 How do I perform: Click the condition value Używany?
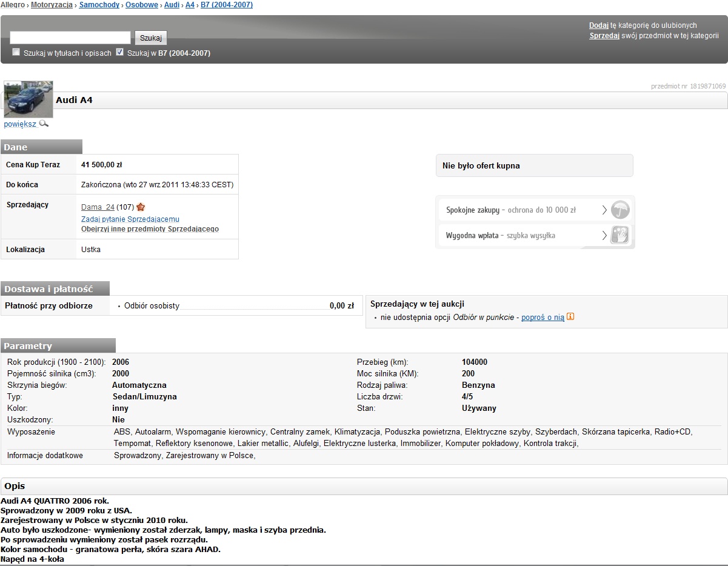pyautogui.click(x=479, y=408)
